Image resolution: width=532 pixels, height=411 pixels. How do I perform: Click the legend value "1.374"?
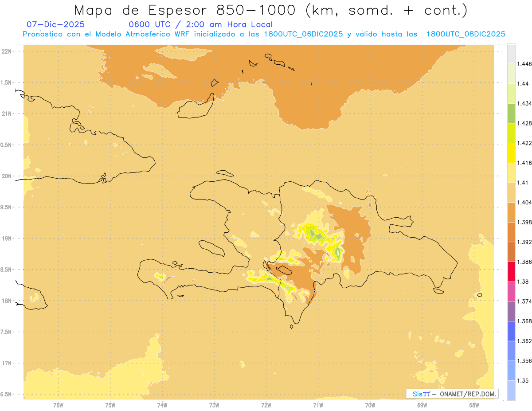524,301
